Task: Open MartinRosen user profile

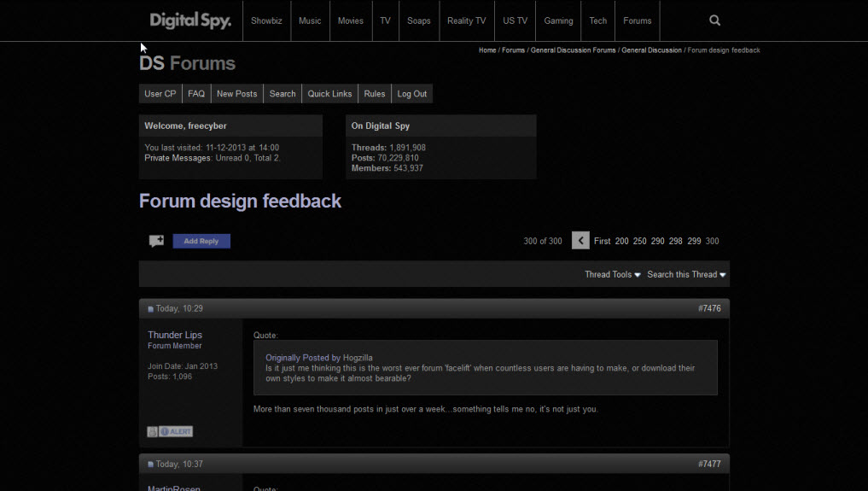Action: tap(174, 488)
